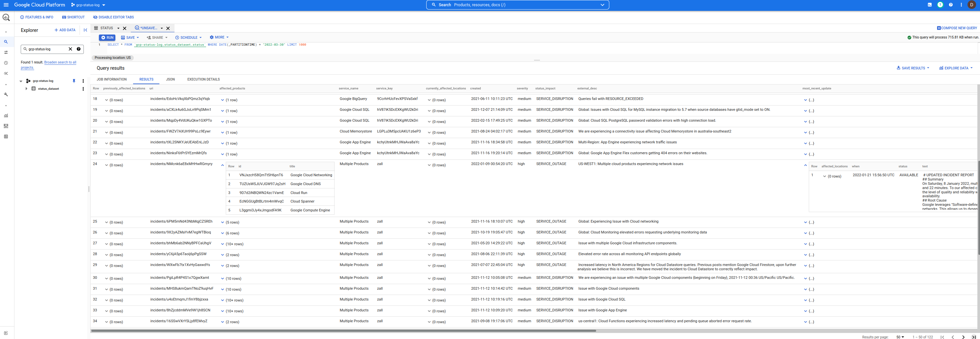Open account avatar D

972,5
